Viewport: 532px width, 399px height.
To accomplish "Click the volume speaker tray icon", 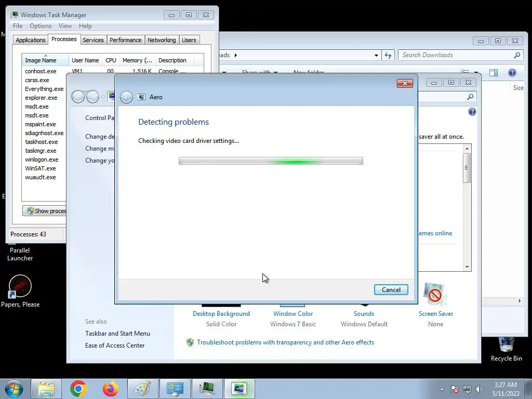I will pyautogui.click(x=480, y=389).
